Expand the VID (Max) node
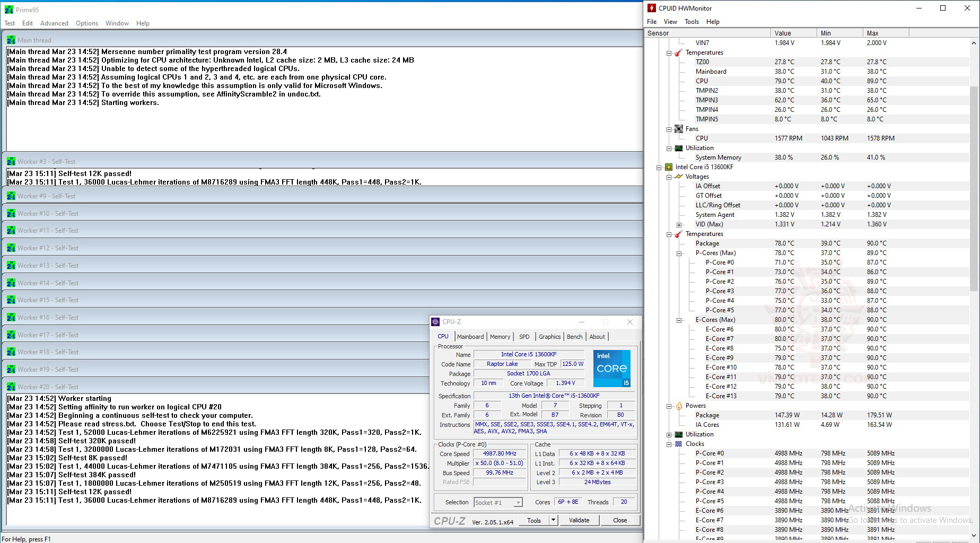The height and width of the screenshot is (543, 980). pyautogui.click(x=679, y=224)
